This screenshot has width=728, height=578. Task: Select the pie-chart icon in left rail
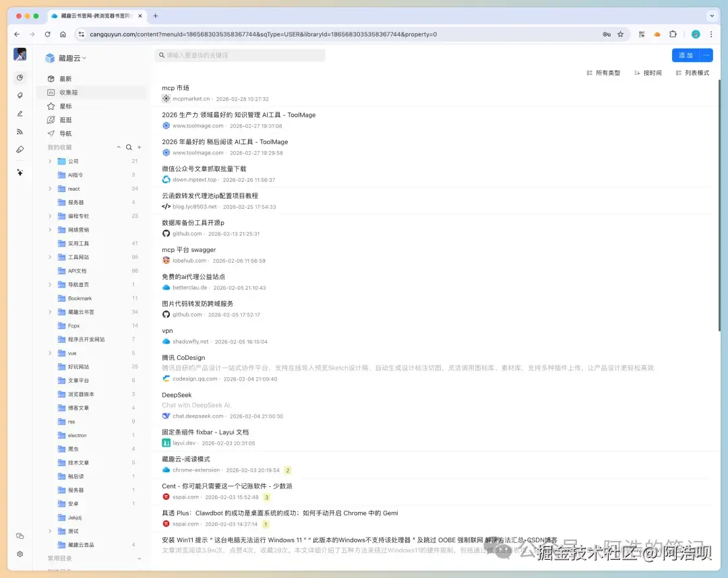[x=20, y=77]
